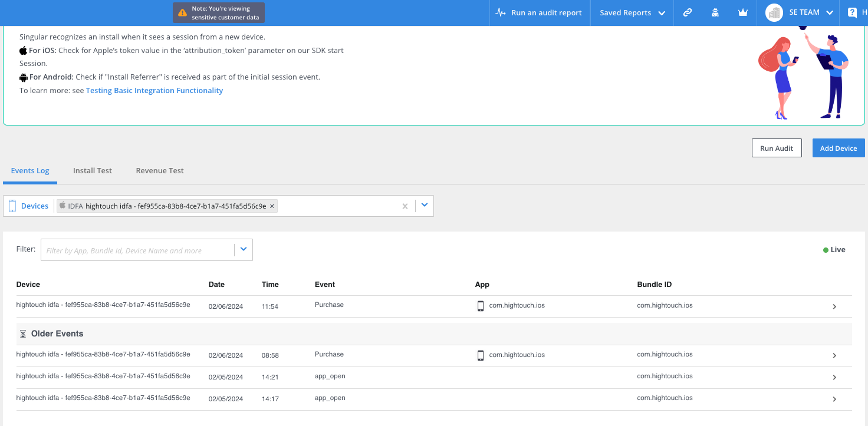The height and width of the screenshot is (426, 868).
Task: Click the hourglass icon next to Older Events
Action: (x=23, y=333)
